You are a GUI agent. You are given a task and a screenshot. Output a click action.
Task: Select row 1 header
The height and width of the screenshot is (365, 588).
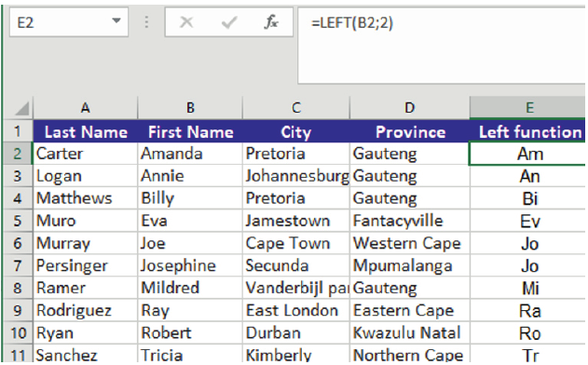click(x=18, y=131)
